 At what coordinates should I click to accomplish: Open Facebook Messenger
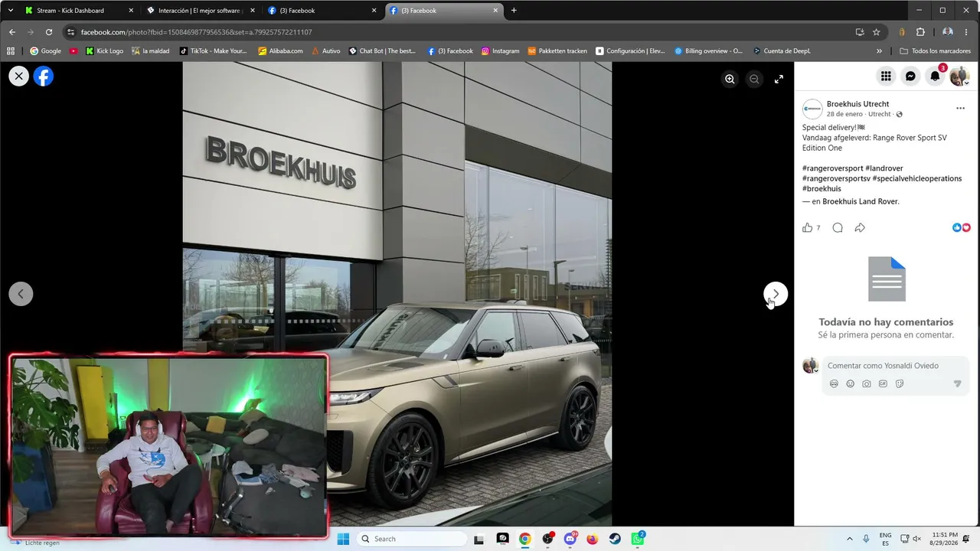coord(910,76)
